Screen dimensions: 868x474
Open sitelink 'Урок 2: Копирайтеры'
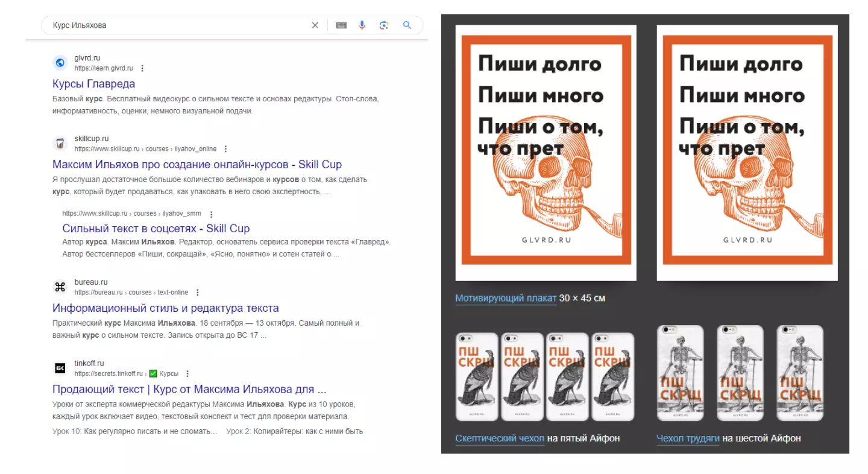[x=294, y=431]
